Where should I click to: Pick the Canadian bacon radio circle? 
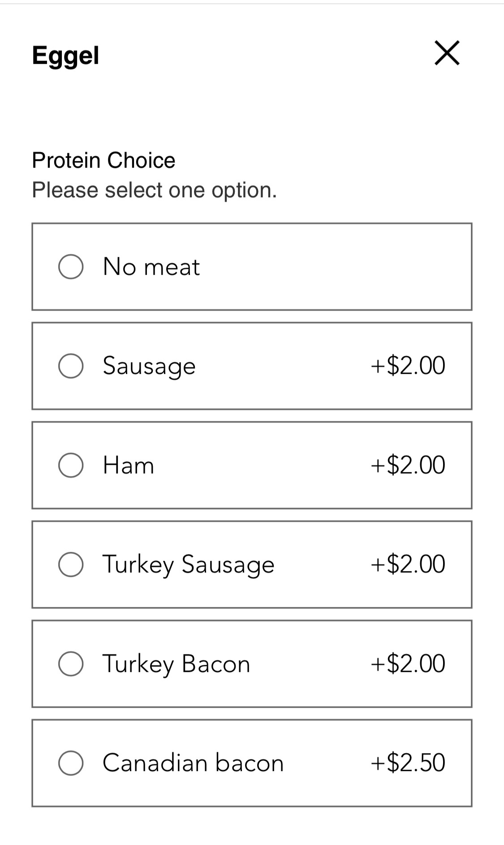pos(71,763)
